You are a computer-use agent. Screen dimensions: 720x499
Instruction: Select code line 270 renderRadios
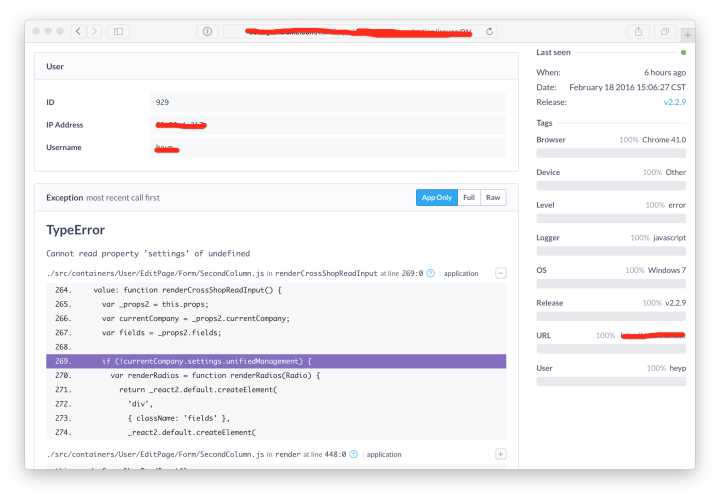click(x=276, y=376)
